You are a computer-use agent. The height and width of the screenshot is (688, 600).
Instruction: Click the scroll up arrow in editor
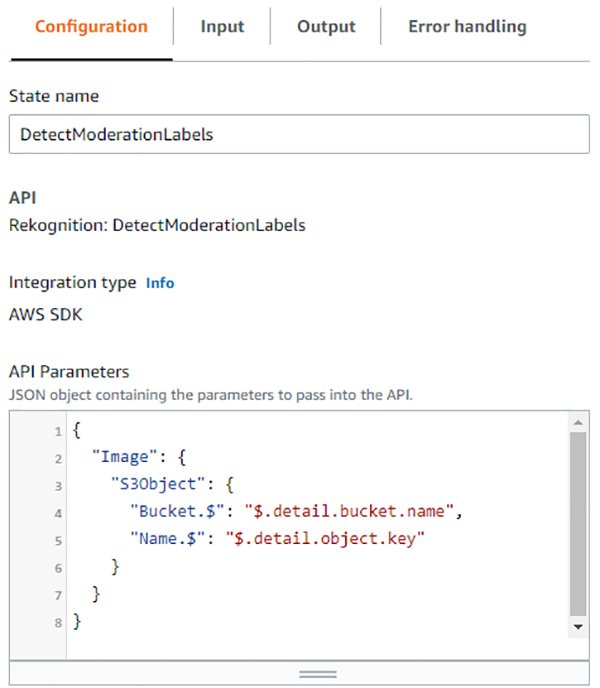[576, 424]
